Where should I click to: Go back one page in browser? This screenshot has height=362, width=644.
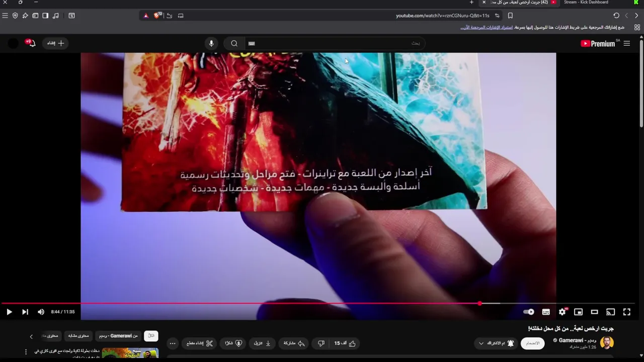point(636,16)
